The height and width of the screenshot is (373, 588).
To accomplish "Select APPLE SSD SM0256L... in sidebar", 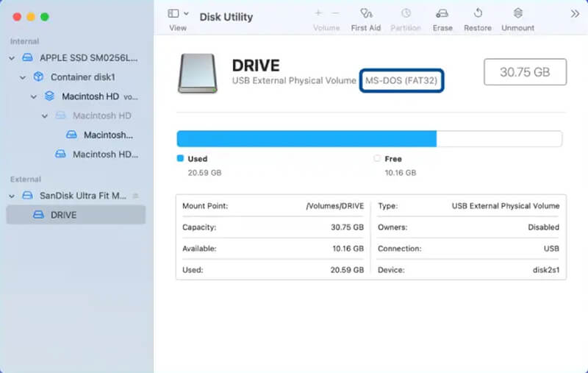I will pyautogui.click(x=88, y=58).
